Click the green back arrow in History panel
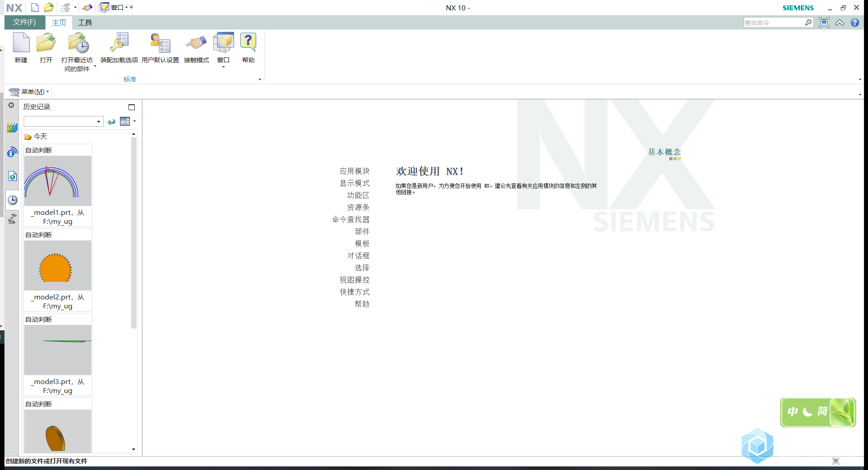The image size is (868, 470). tap(111, 122)
